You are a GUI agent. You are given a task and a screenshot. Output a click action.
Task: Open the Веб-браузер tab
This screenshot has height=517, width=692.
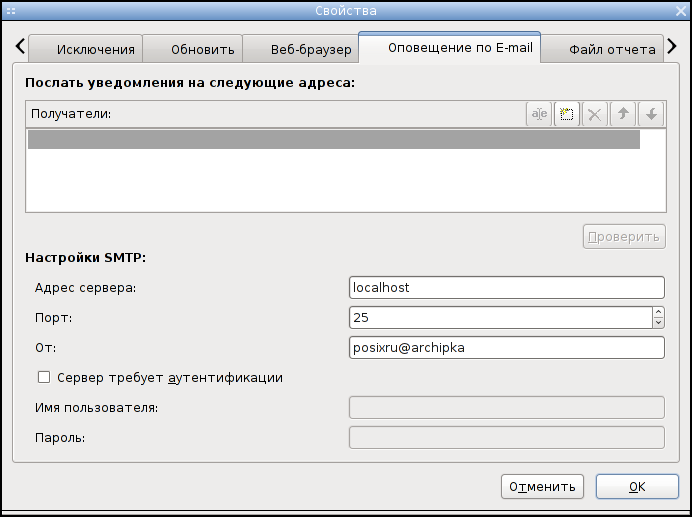pos(301,49)
